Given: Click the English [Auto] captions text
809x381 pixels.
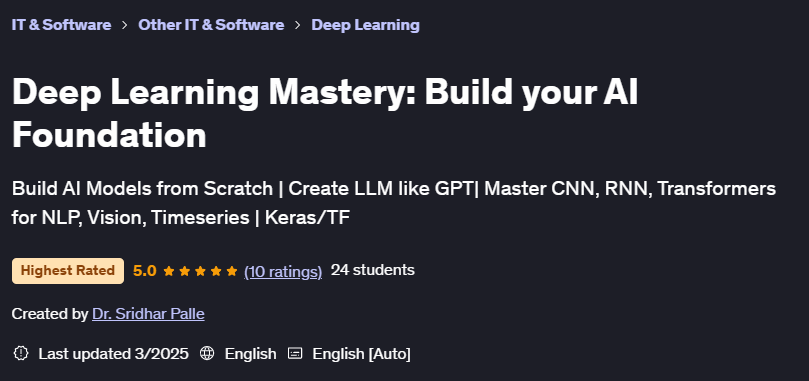Looking at the screenshot, I should 361,354.
